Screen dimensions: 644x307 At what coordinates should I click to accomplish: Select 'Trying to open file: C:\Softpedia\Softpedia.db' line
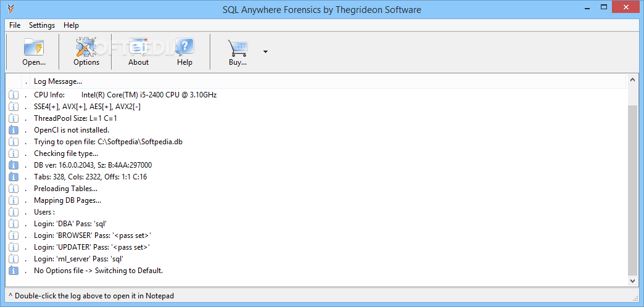coord(109,142)
